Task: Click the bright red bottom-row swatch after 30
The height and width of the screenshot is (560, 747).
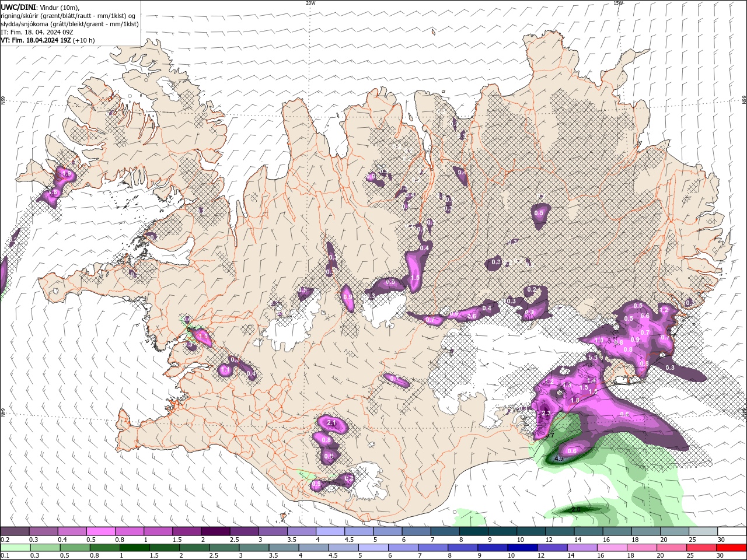Action: click(731, 548)
